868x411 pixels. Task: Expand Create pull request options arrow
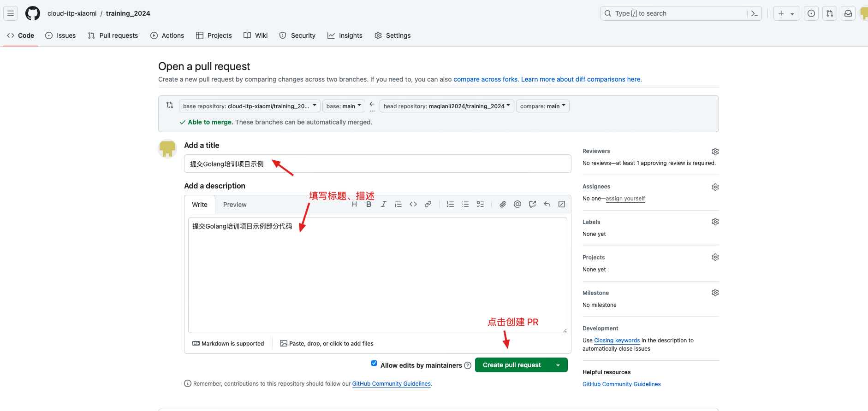558,365
